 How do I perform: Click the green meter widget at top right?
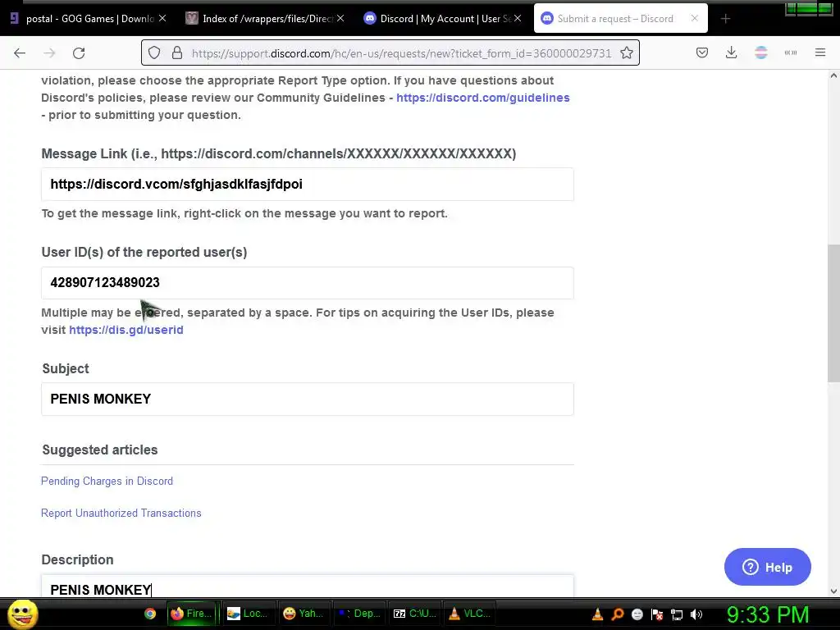pos(809,9)
